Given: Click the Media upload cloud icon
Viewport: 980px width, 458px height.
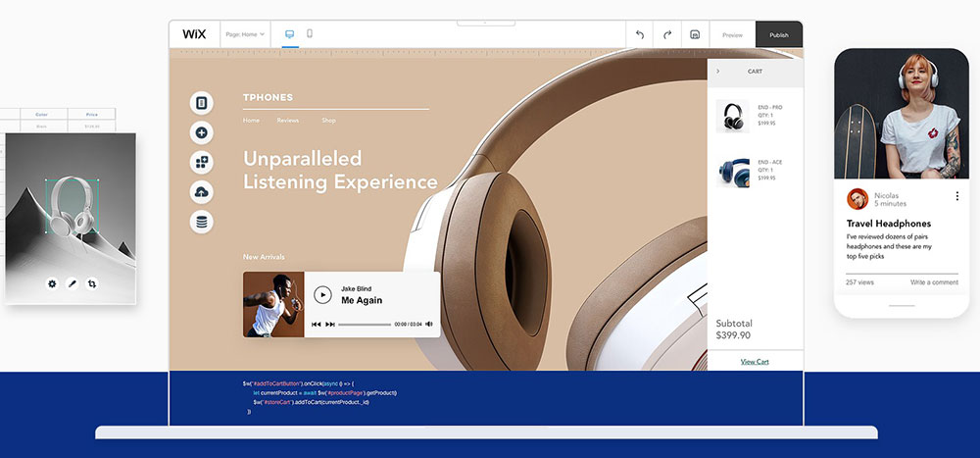Looking at the screenshot, I should click(202, 191).
